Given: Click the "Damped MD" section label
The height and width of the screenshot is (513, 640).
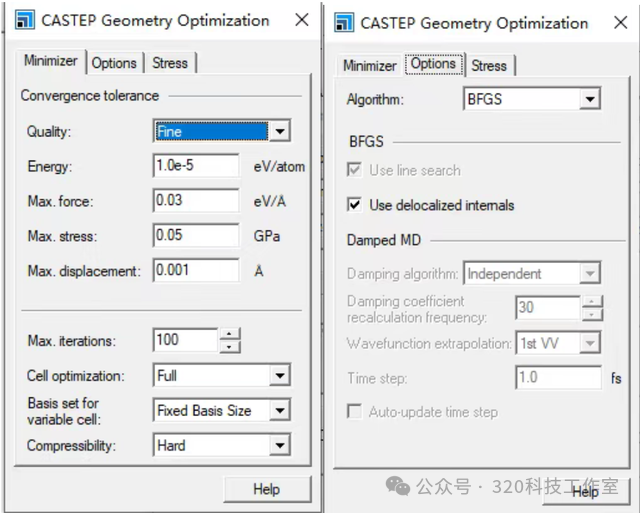Looking at the screenshot, I should (x=384, y=240).
